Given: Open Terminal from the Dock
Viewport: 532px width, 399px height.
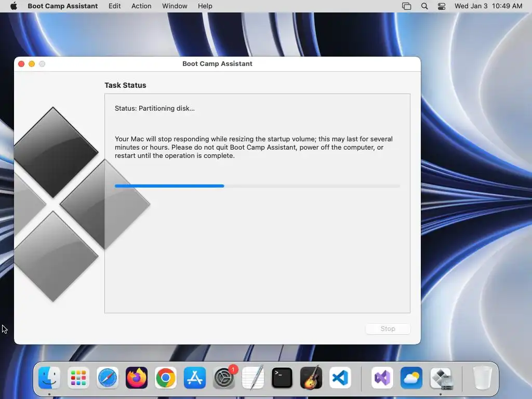Looking at the screenshot, I should 282,378.
